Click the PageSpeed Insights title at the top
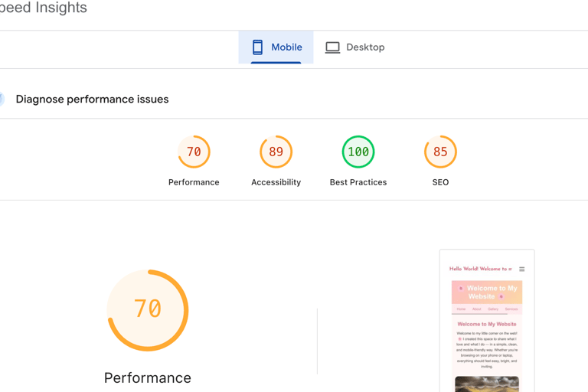Image resolution: width=588 pixels, height=392 pixels. click(x=44, y=8)
